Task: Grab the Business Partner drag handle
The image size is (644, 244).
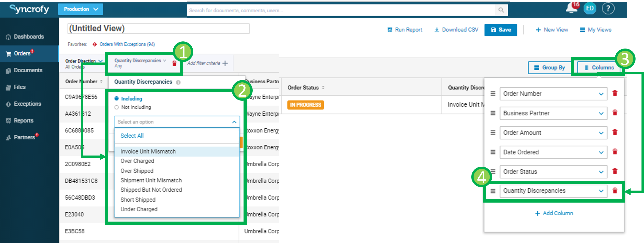Action: click(x=493, y=113)
